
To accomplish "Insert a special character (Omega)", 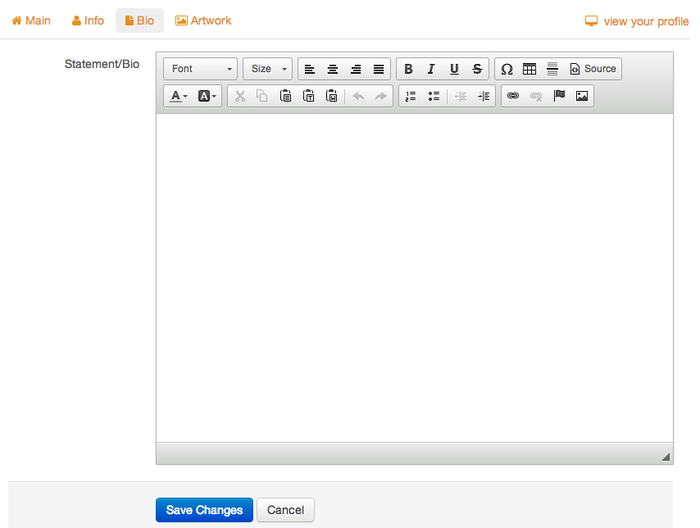I will coord(507,69).
